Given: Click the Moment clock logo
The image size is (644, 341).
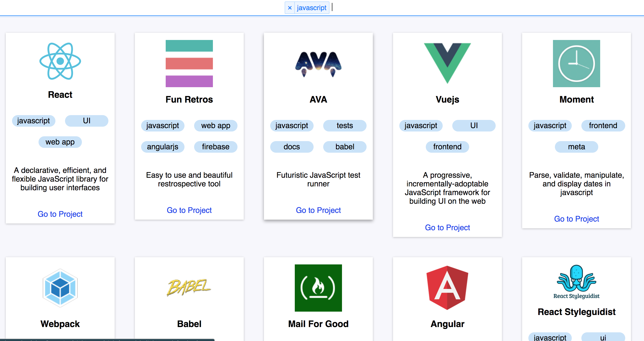Looking at the screenshot, I should click(576, 64).
